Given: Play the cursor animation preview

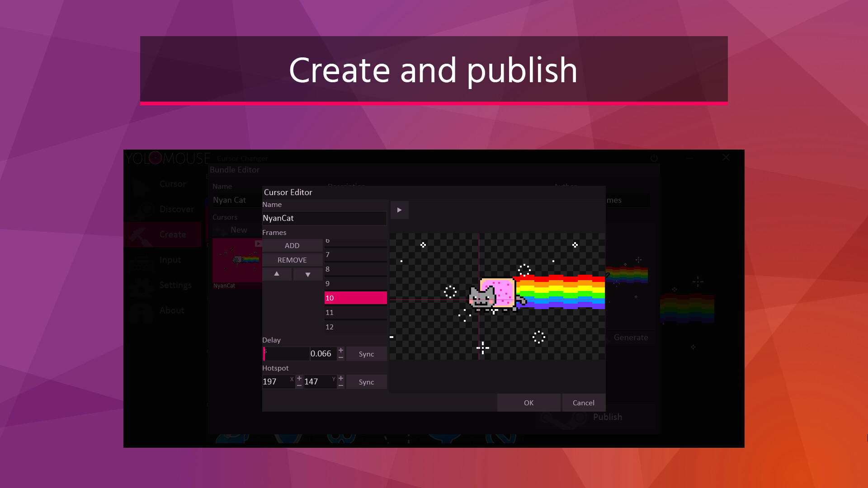Looking at the screenshot, I should point(400,210).
